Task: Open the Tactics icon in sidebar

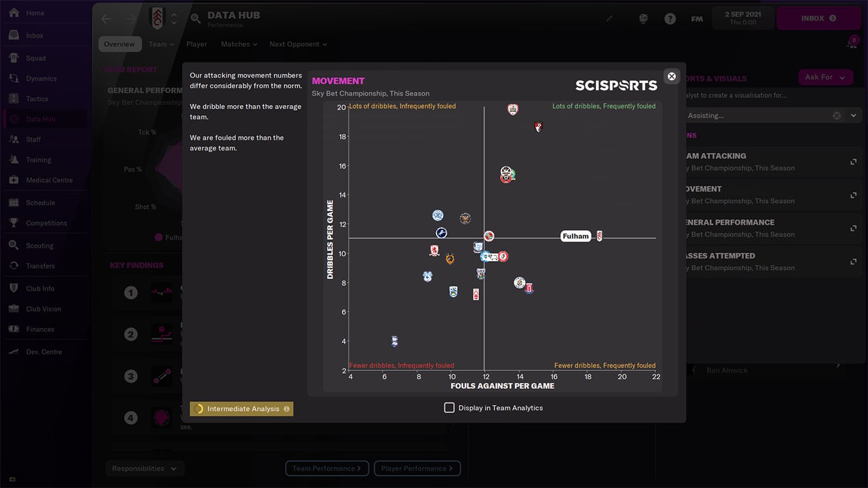Action: pos(14,99)
